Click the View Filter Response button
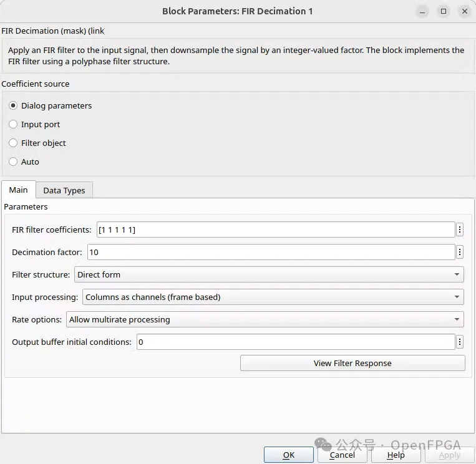This screenshot has height=464, width=476. pos(352,364)
